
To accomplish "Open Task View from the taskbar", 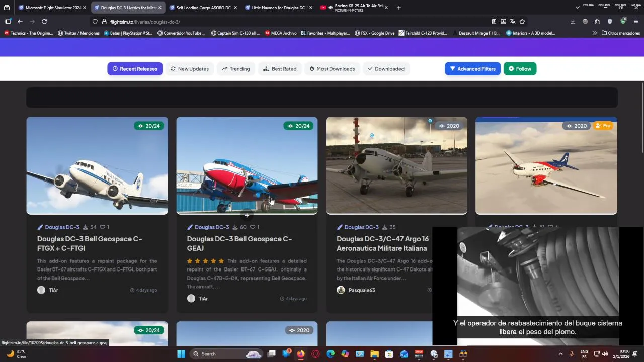I will pos(272,354).
